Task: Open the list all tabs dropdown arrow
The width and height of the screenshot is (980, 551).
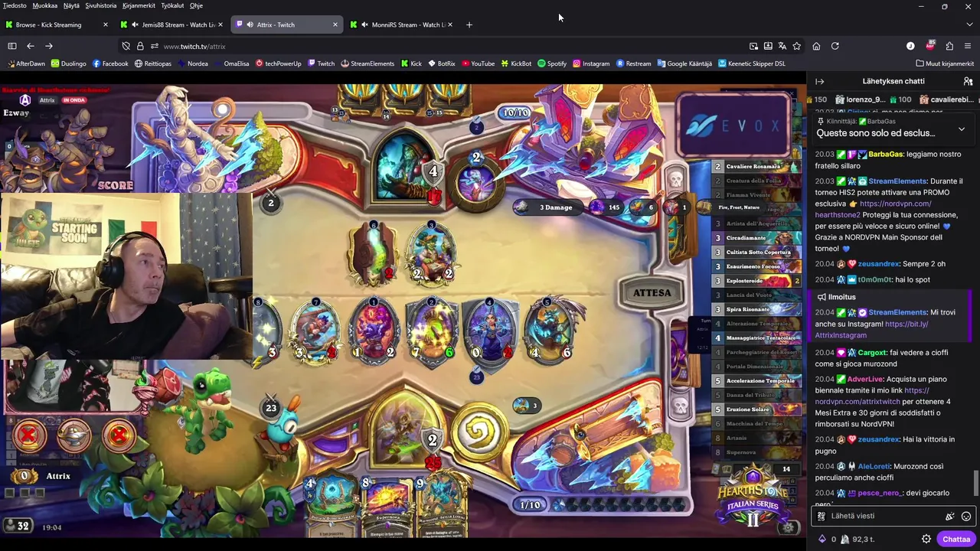Action: click(x=968, y=24)
